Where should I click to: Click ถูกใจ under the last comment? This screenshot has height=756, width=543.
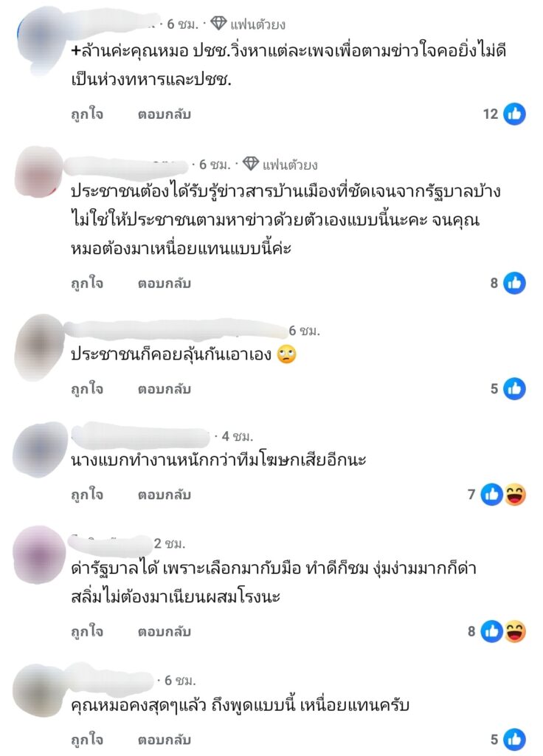pyautogui.click(x=87, y=740)
